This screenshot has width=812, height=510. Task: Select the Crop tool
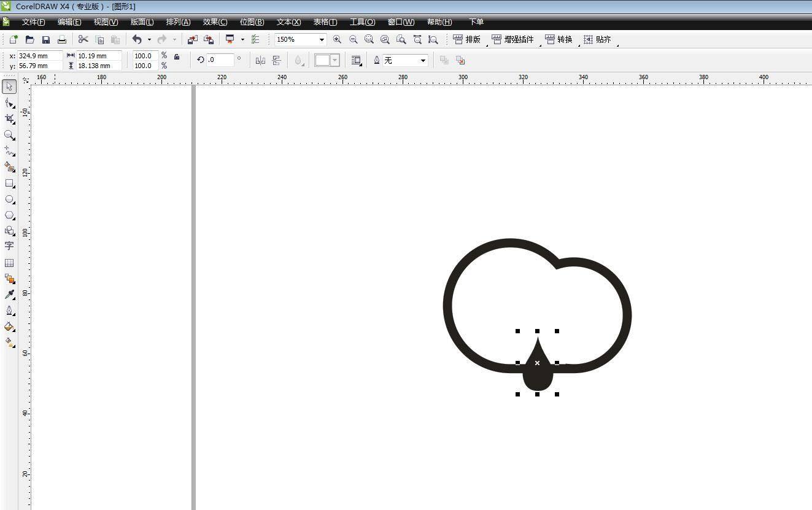click(9, 119)
